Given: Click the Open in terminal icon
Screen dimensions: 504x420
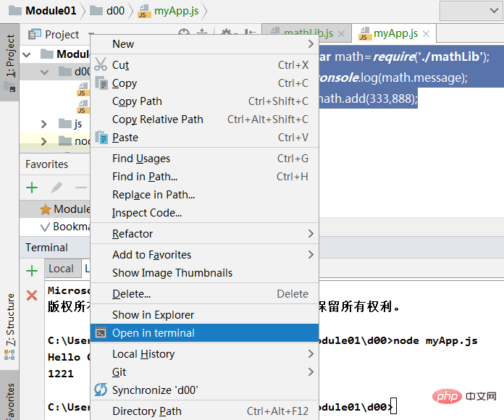Looking at the screenshot, I should point(101,333).
